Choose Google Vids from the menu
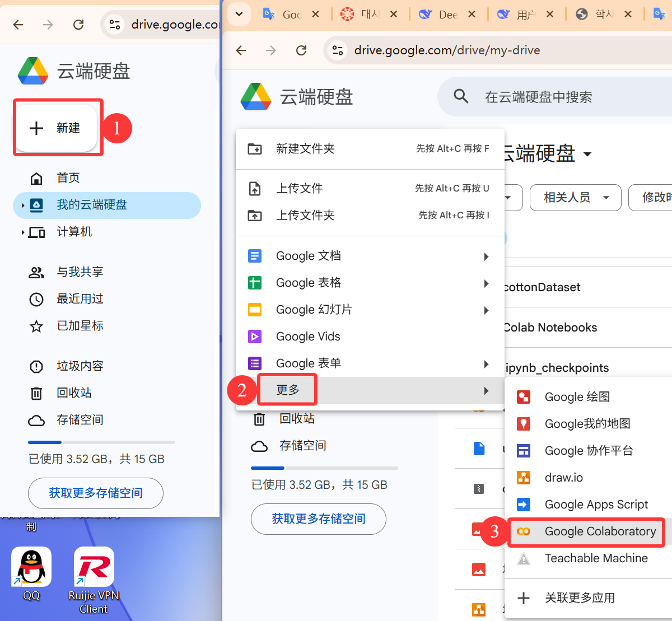The width and height of the screenshot is (672, 621). pyautogui.click(x=370, y=337)
